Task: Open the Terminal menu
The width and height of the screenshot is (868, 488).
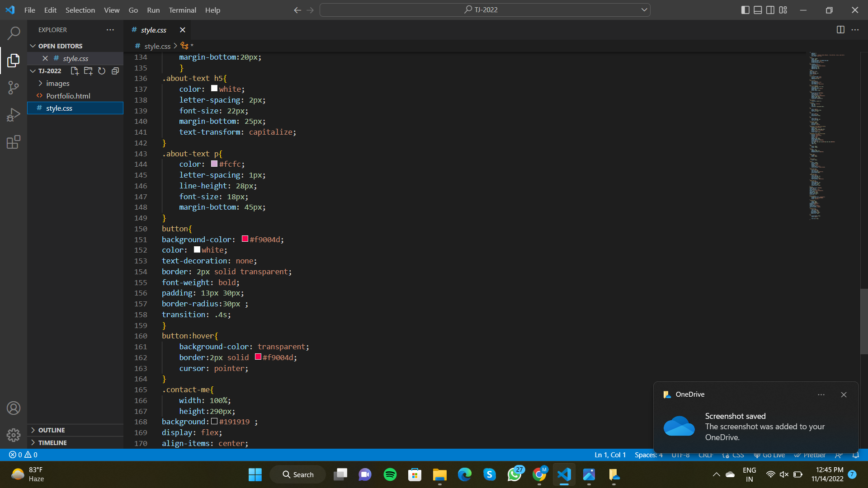Action: (x=182, y=10)
